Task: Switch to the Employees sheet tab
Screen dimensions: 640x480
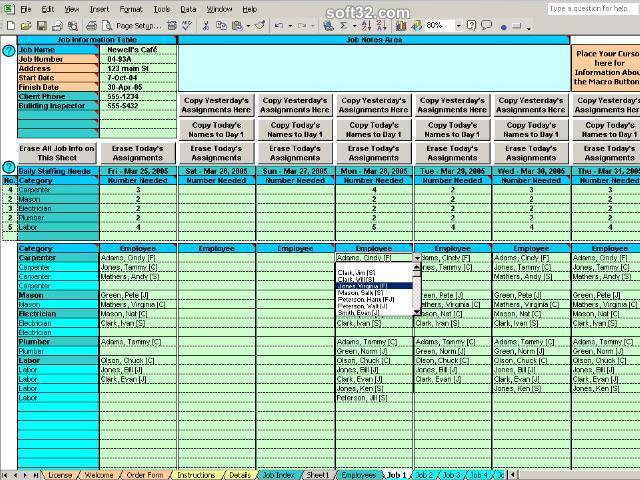Action: coord(358,475)
